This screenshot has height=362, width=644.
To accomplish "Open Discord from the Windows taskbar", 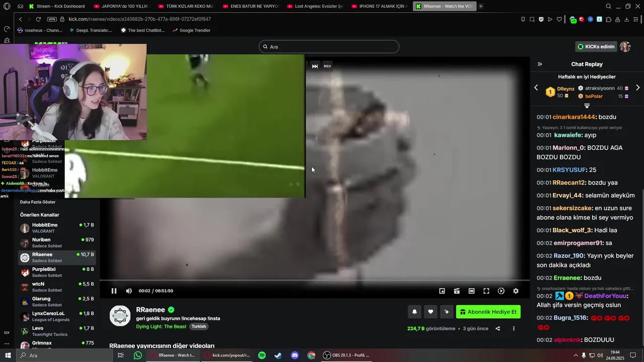I will click(295, 355).
